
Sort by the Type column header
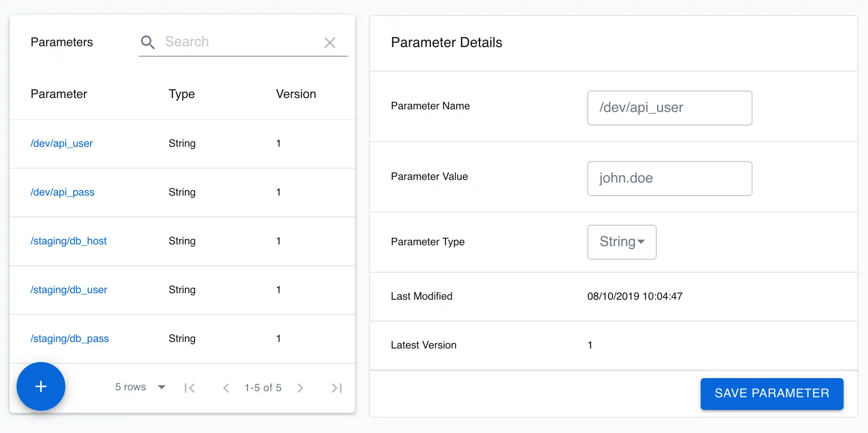click(x=182, y=94)
